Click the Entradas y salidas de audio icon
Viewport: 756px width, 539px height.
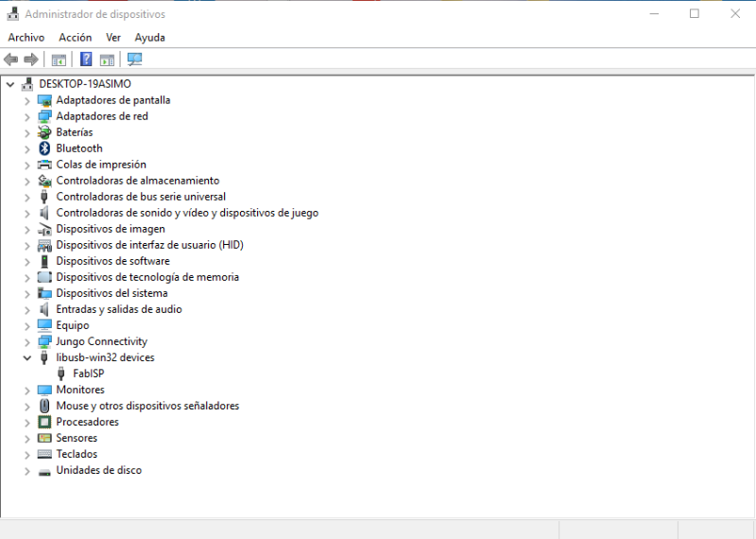point(44,309)
